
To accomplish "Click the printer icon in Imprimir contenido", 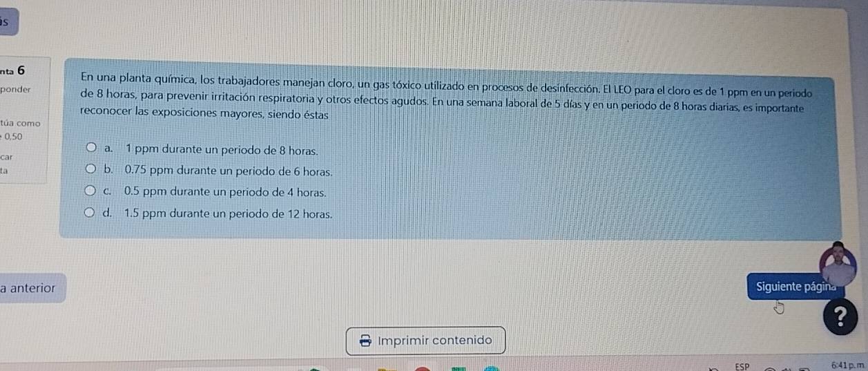I will coord(366,341).
